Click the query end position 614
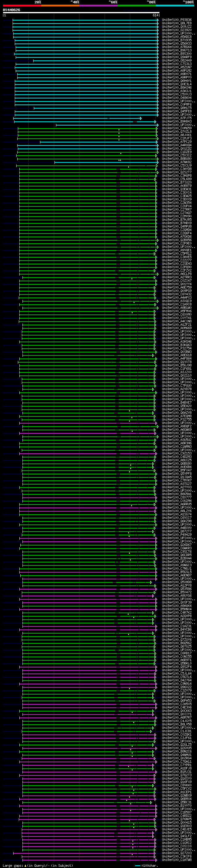197x868 pixels. pyautogui.click(x=155, y=15)
